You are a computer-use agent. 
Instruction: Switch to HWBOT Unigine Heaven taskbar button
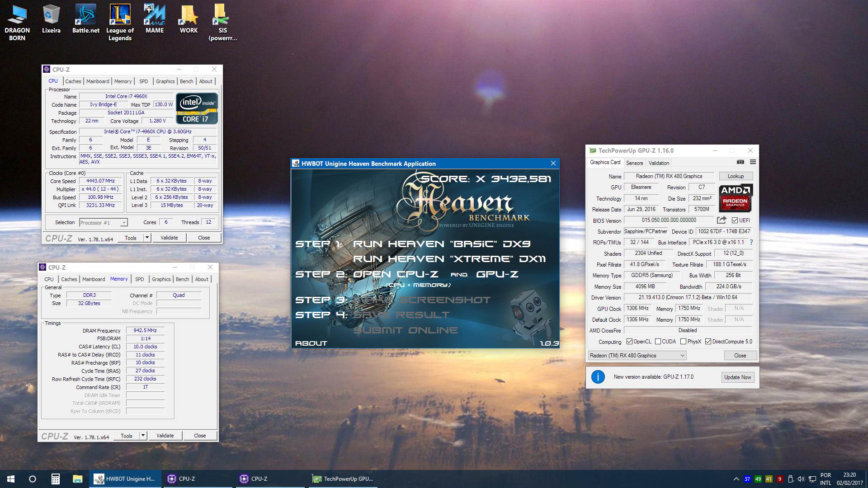pyautogui.click(x=125, y=479)
